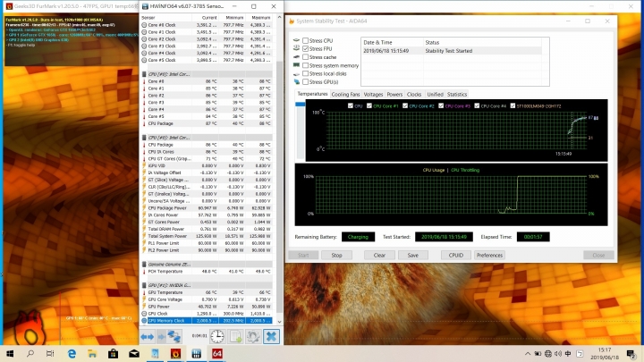This screenshot has height=362, width=644.
Task: Select the CPU Package Power row
Action: pyautogui.click(x=207, y=208)
